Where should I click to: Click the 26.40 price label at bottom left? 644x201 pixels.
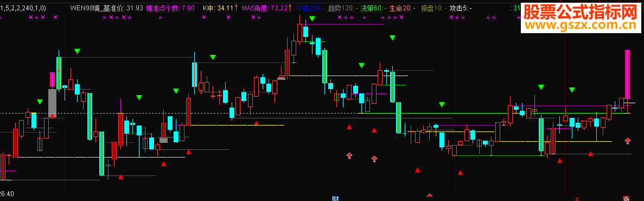point(8,193)
